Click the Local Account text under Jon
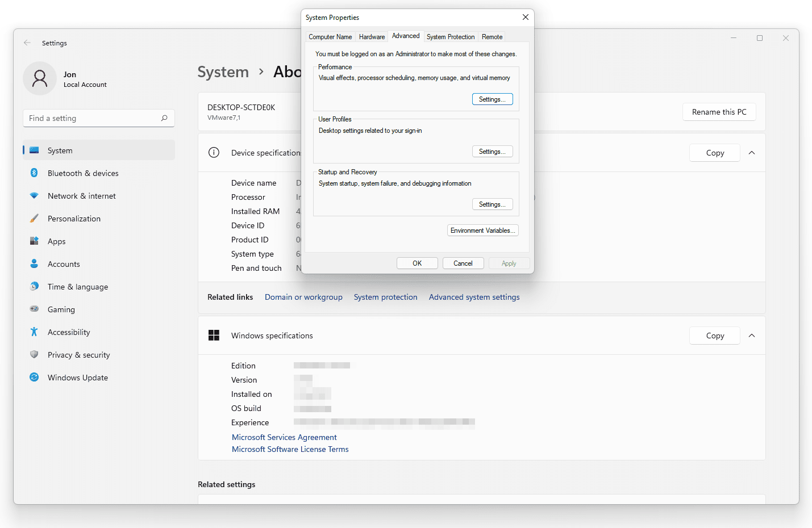The width and height of the screenshot is (812, 528). (85, 85)
